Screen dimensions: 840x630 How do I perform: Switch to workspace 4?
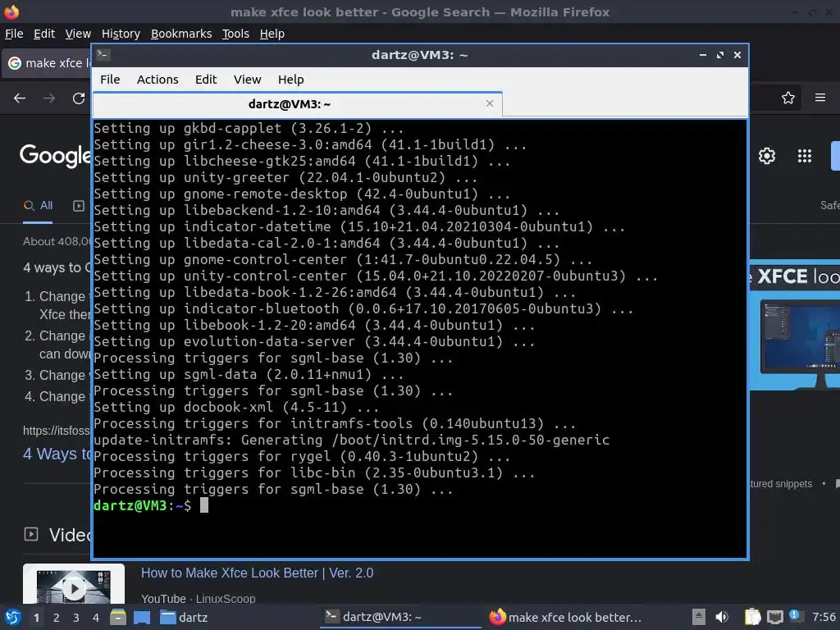pos(96,618)
